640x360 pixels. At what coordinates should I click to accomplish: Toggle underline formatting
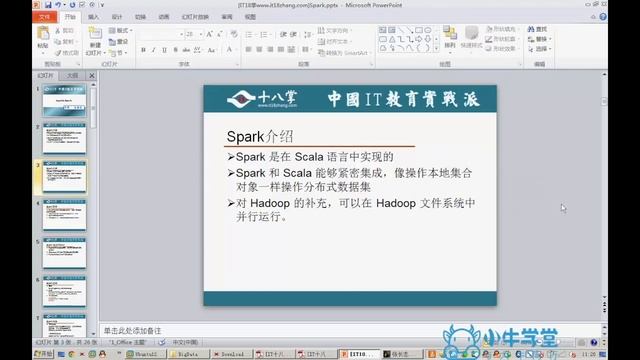164,50
